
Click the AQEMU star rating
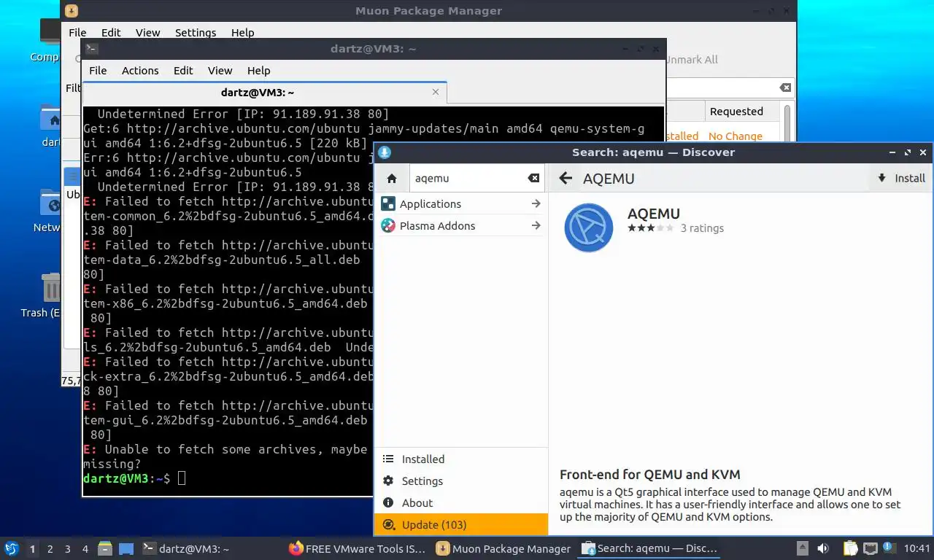click(650, 227)
